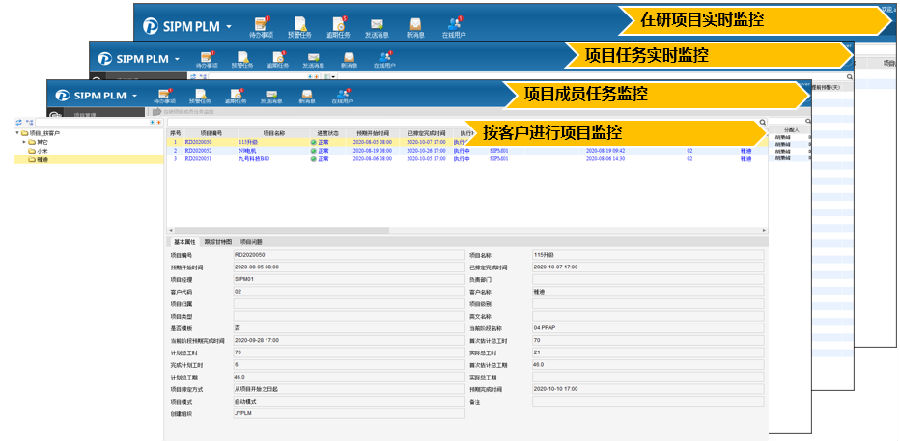
Task: Open 待办事项 icon in the middle window
Action: pyautogui.click(x=207, y=57)
